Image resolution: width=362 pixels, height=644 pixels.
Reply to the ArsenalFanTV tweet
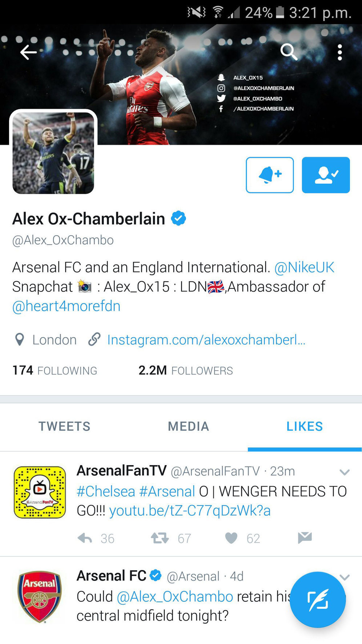(x=85, y=538)
